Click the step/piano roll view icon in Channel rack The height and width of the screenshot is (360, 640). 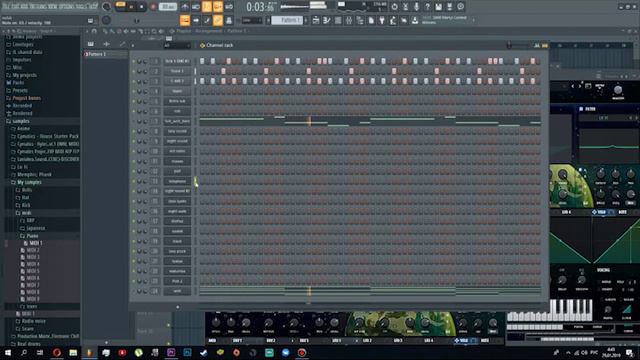544,46
